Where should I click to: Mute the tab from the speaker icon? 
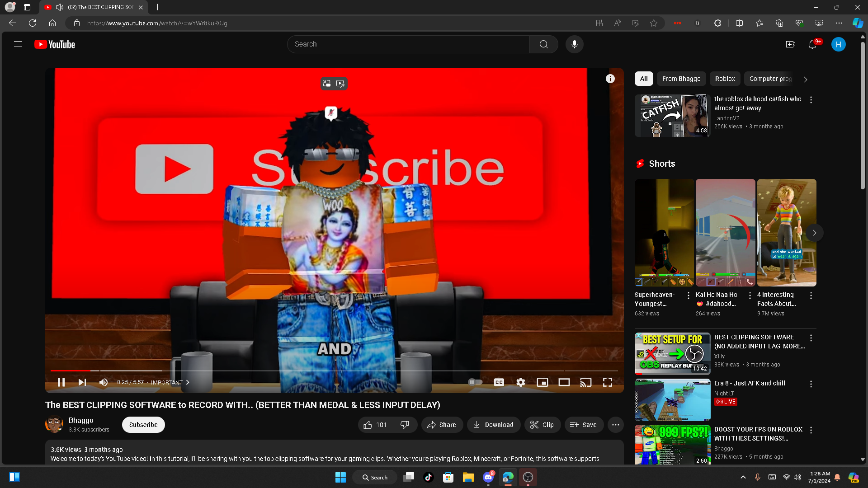tap(60, 7)
